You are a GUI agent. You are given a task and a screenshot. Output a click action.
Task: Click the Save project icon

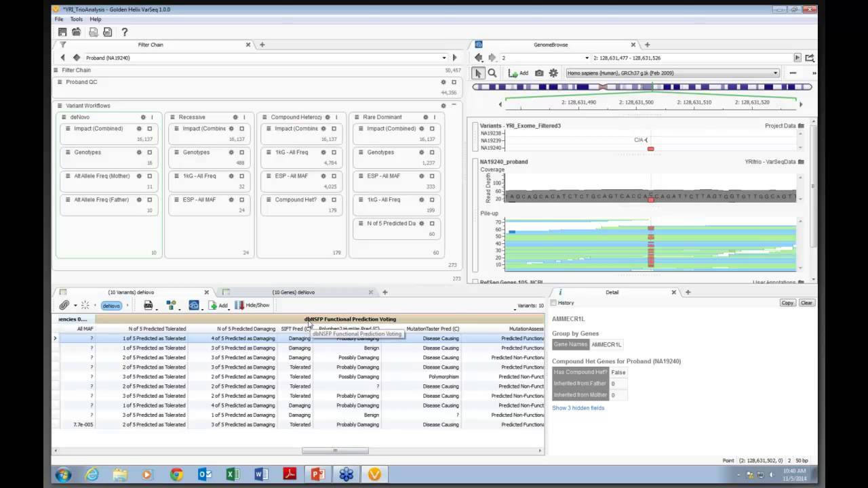click(x=62, y=32)
